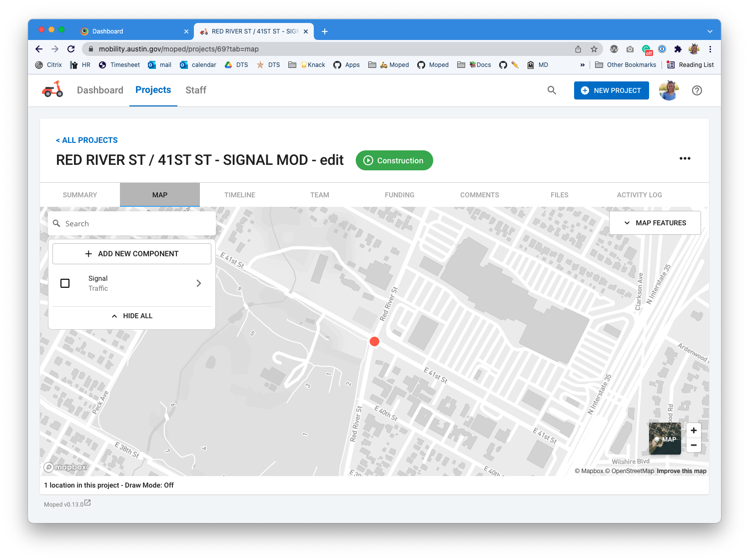749x560 pixels.
Task: Collapse components with Hide All
Action: [x=132, y=316]
